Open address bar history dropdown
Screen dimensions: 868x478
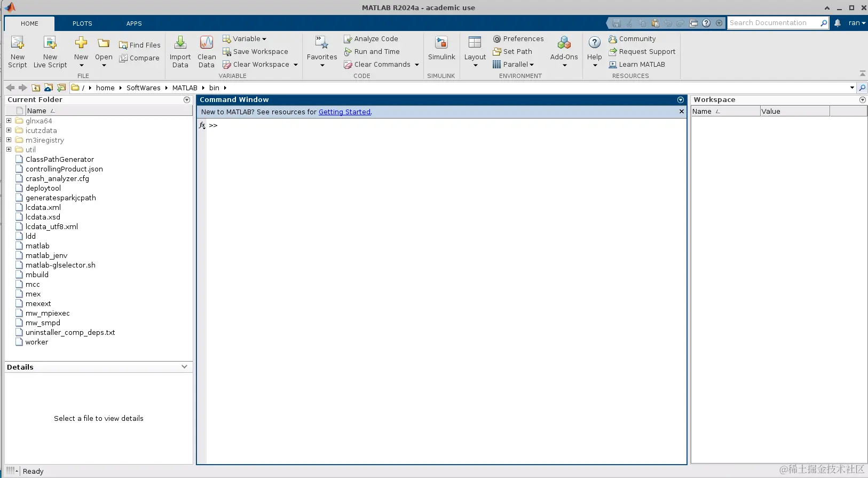pos(852,88)
